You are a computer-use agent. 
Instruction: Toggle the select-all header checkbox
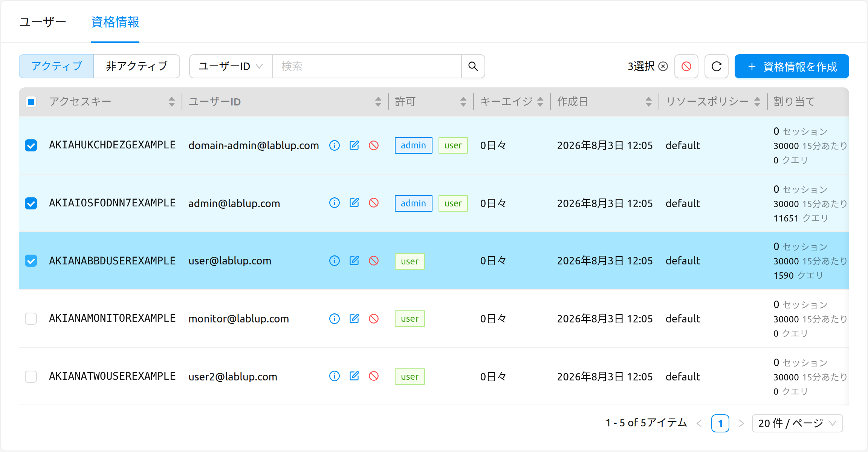coord(31,102)
